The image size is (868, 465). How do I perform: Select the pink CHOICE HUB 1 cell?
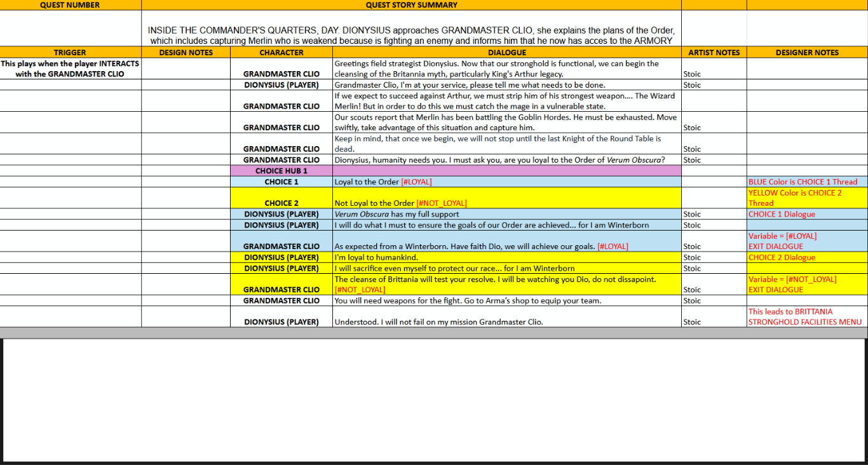(x=281, y=171)
